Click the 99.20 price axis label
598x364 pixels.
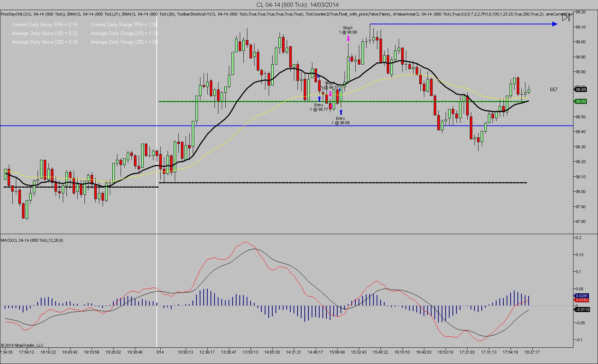click(x=580, y=12)
